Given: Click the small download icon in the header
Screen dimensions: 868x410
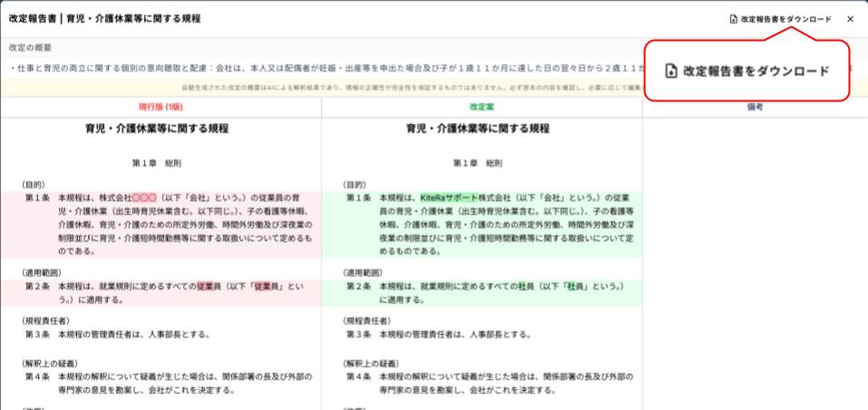Looking at the screenshot, I should point(733,19).
